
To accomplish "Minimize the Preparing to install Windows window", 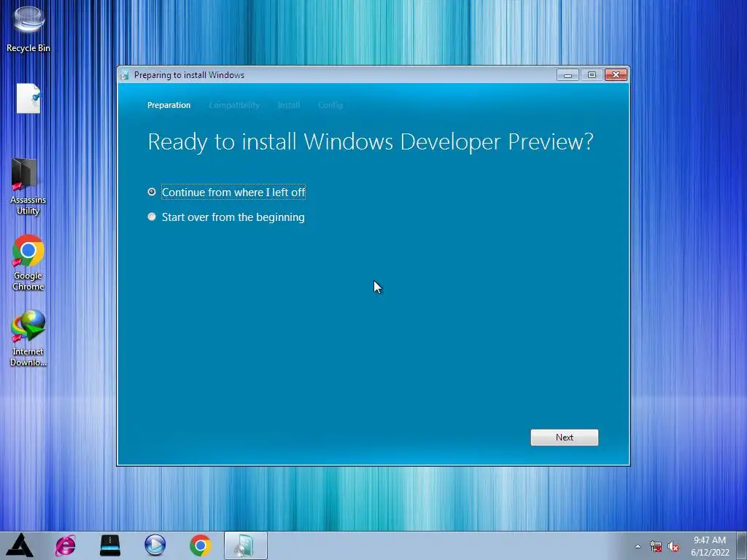I will coord(568,75).
